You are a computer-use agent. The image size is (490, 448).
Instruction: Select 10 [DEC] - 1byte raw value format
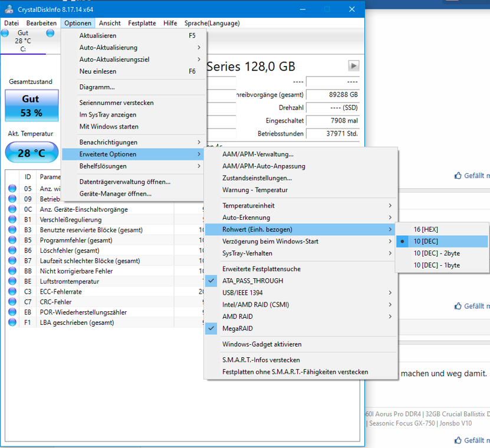pos(442,265)
